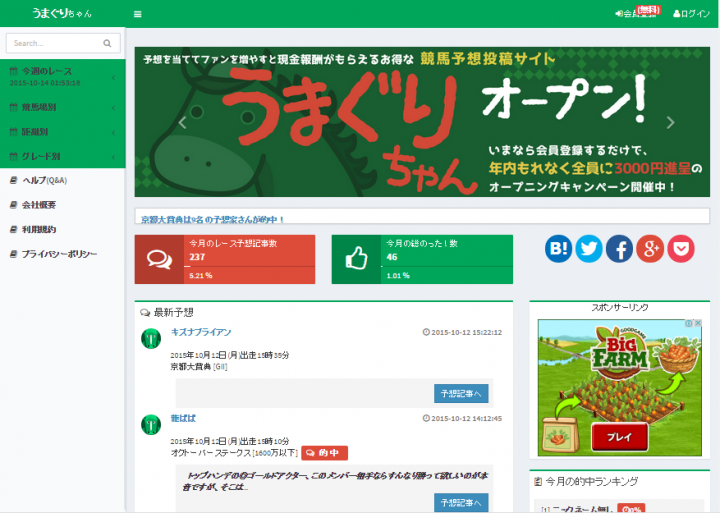
Task: Click the red 的中 badge
Action: point(324,453)
